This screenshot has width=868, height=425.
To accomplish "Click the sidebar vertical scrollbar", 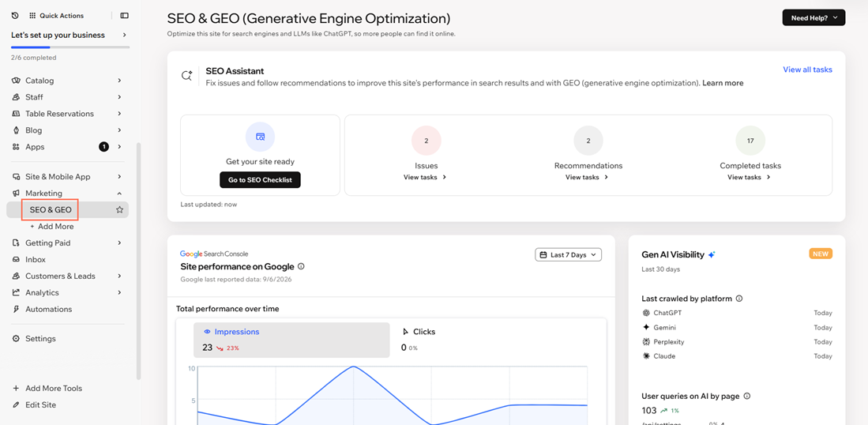I will pos(138,261).
